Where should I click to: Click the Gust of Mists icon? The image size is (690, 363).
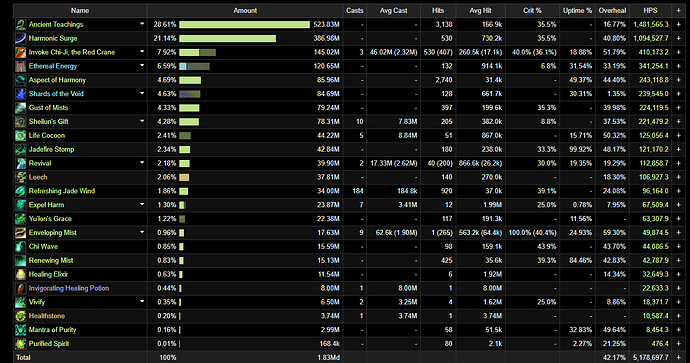21,108
